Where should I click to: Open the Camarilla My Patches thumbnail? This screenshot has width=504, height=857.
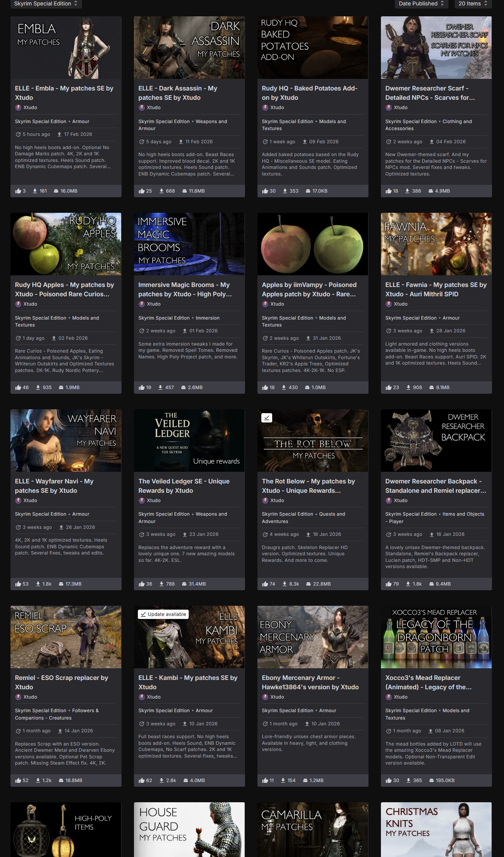coord(313,829)
